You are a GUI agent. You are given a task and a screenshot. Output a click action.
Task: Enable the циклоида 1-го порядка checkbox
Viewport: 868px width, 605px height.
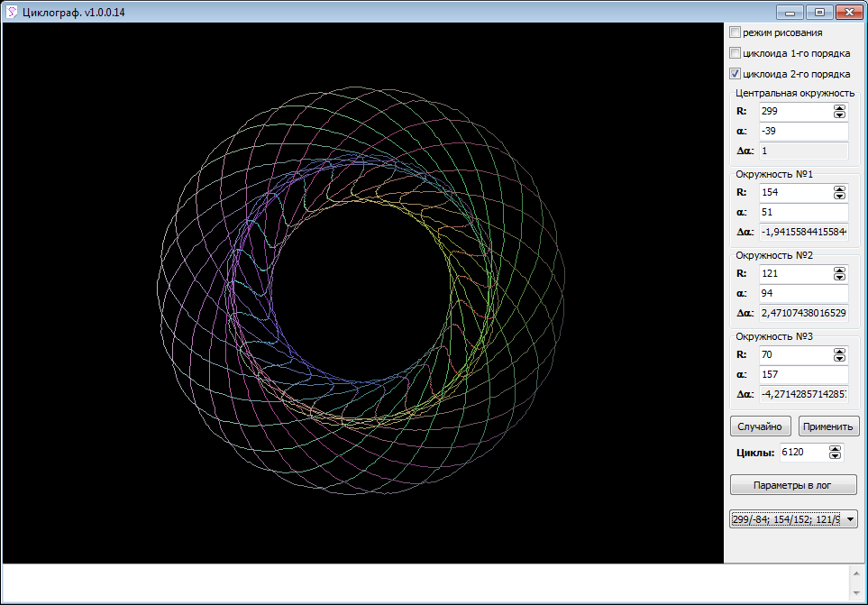pos(735,52)
